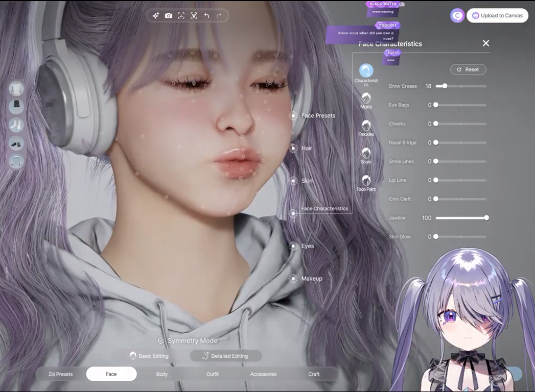Click the Upload to Canvas button
Viewport: 535px width, 392px height.
497,15
